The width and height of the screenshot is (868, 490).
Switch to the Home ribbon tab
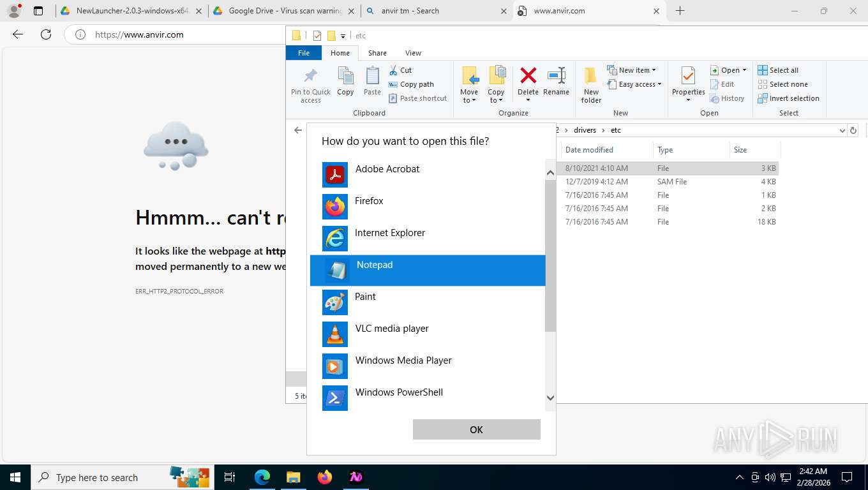pyautogui.click(x=340, y=53)
